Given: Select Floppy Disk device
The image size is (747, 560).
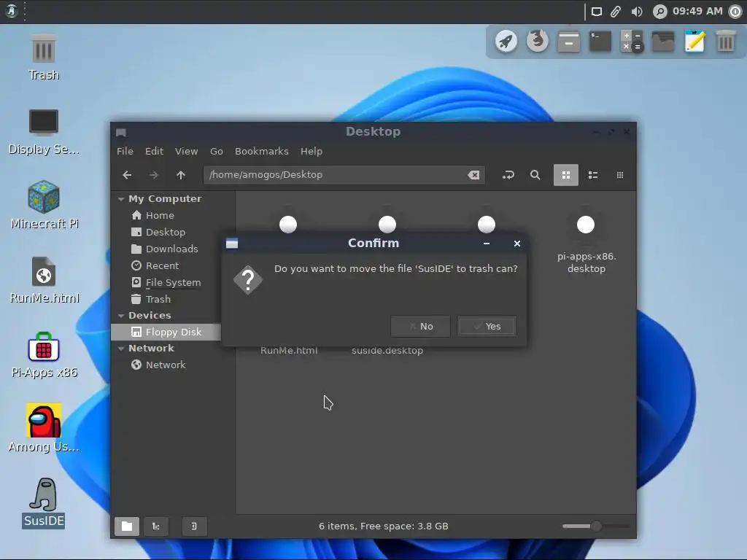Looking at the screenshot, I should 166,332.
